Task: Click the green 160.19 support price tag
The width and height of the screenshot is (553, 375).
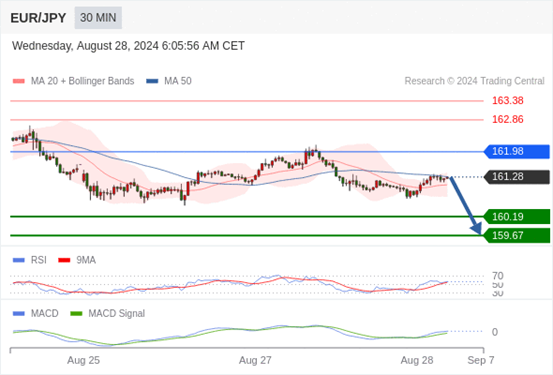Action: [517, 217]
